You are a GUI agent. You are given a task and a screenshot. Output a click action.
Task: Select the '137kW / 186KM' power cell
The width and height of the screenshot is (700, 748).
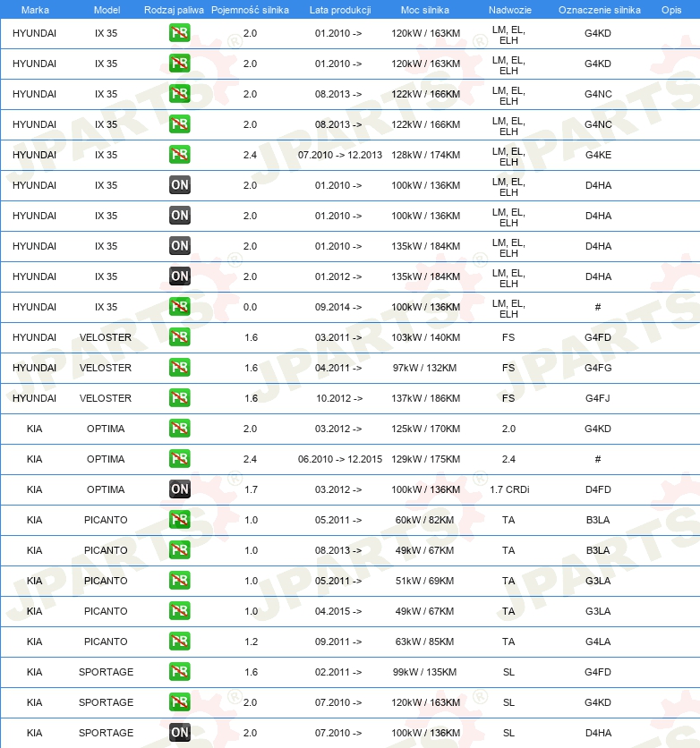coord(425,398)
